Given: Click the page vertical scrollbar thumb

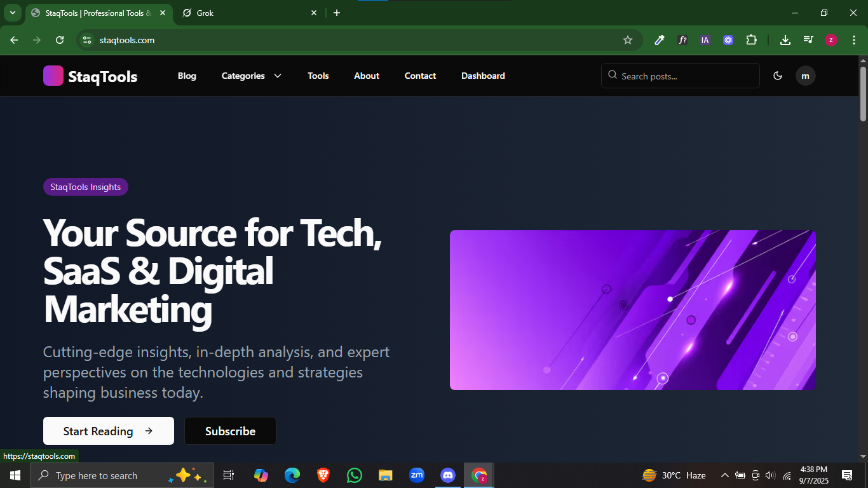Looking at the screenshot, I should click(863, 93).
